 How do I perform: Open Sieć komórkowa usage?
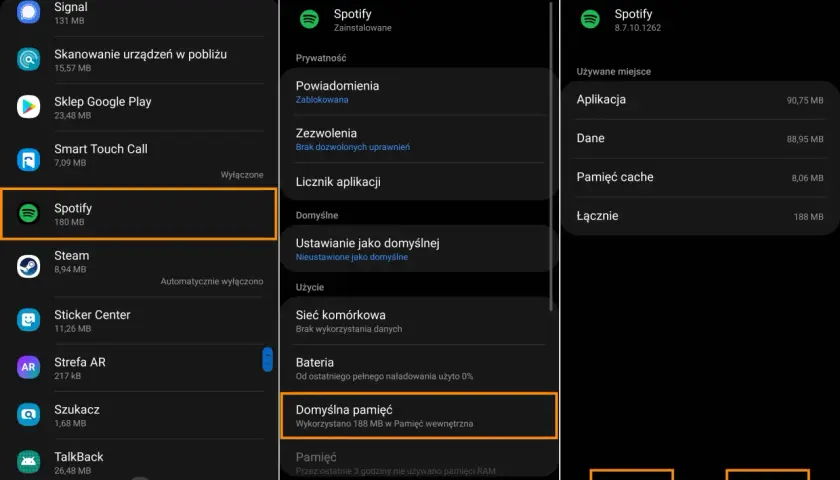coord(419,320)
